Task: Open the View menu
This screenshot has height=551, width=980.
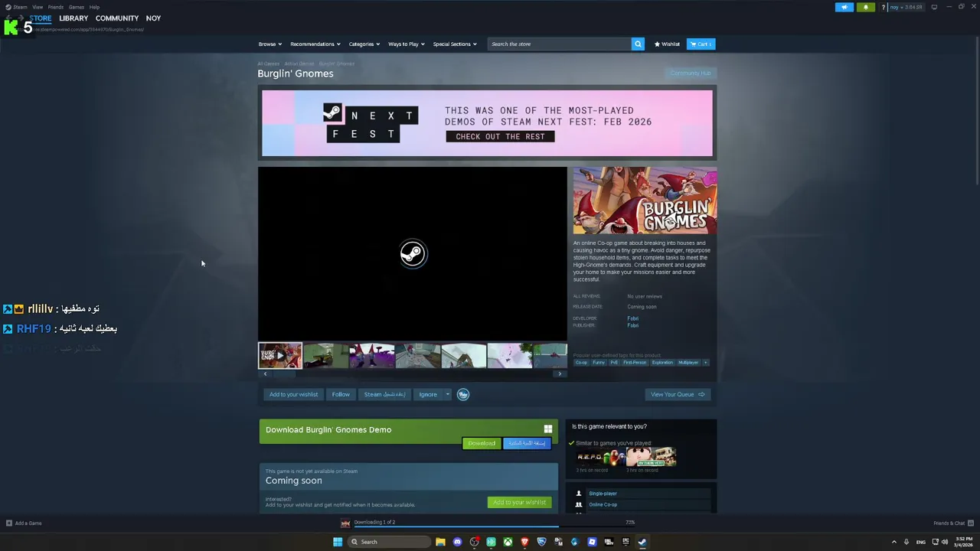Action: click(x=38, y=7)
